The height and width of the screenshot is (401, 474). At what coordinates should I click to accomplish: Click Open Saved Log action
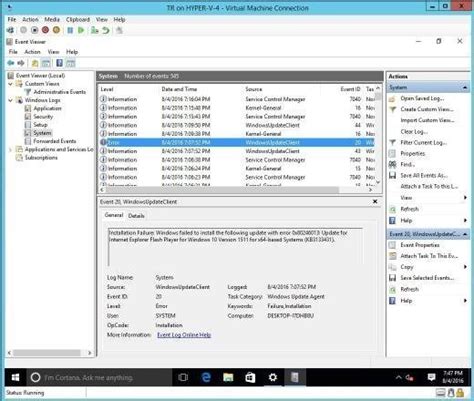[422, 98]
